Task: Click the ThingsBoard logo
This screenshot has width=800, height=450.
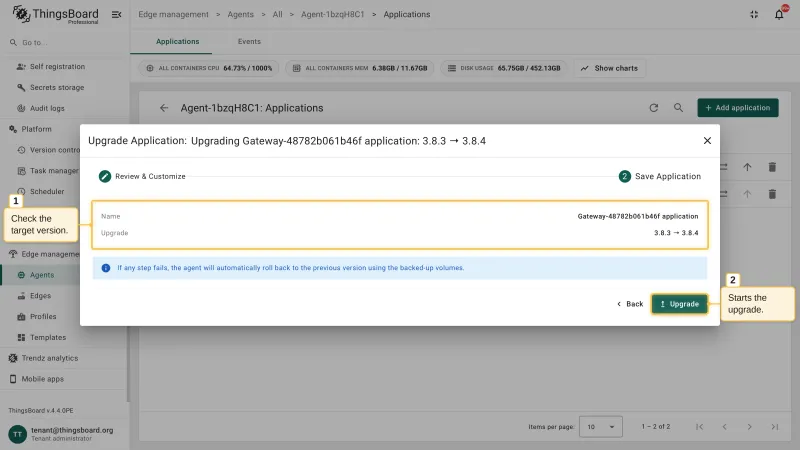Action: pos(55,14)
